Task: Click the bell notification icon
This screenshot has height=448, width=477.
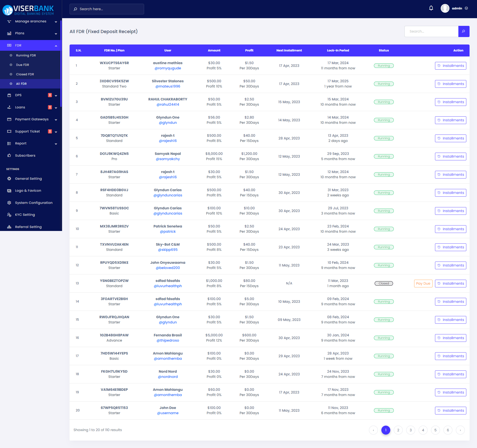Action: click(x=432, y=8)
